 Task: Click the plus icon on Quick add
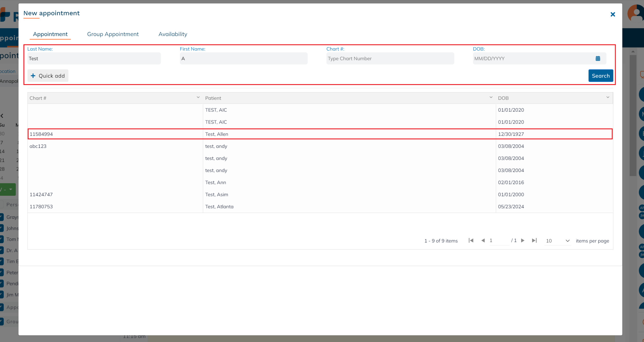33,76
